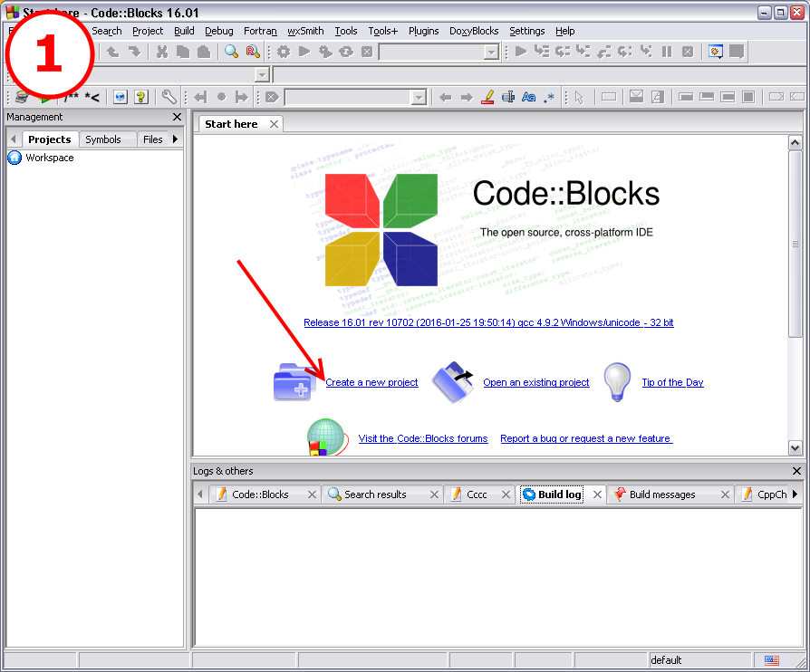Click the Undo arrow icon
This screenshot has height=672, width=810.
pos(112,52)
